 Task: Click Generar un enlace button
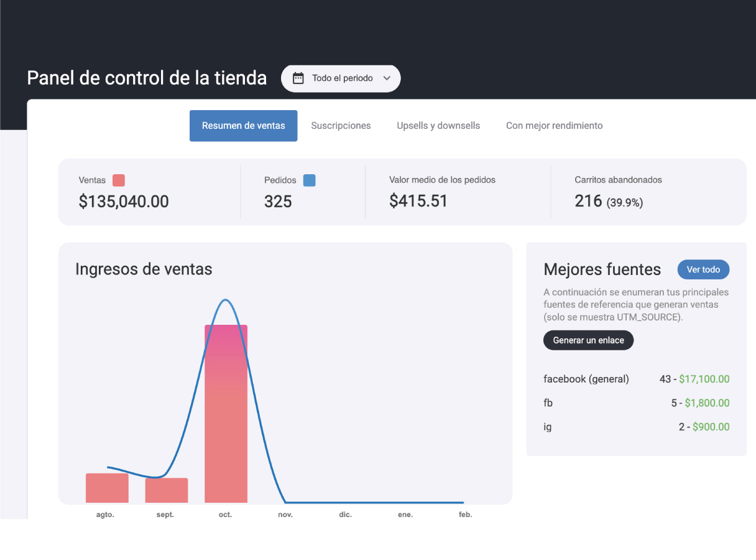[x=588, y=340]
